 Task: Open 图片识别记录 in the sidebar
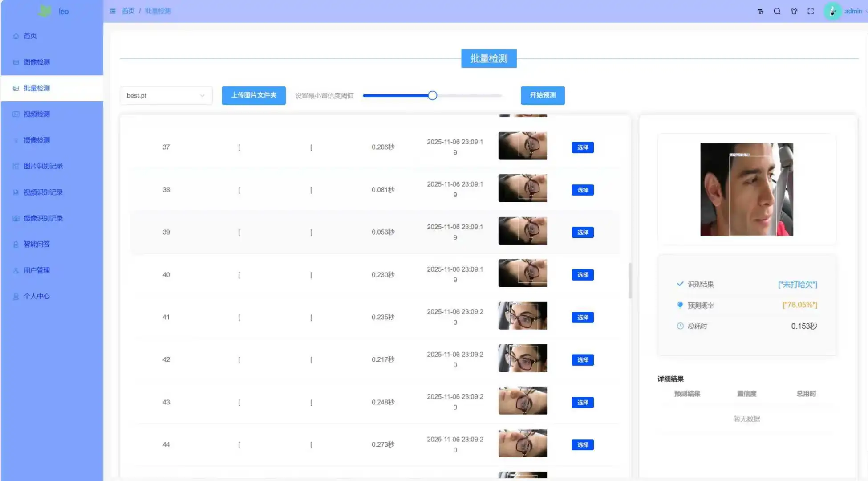[43, 166]
